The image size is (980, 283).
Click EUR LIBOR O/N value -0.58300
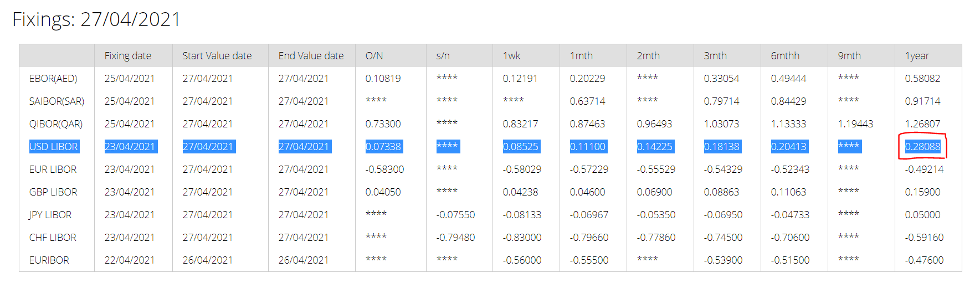384,169
